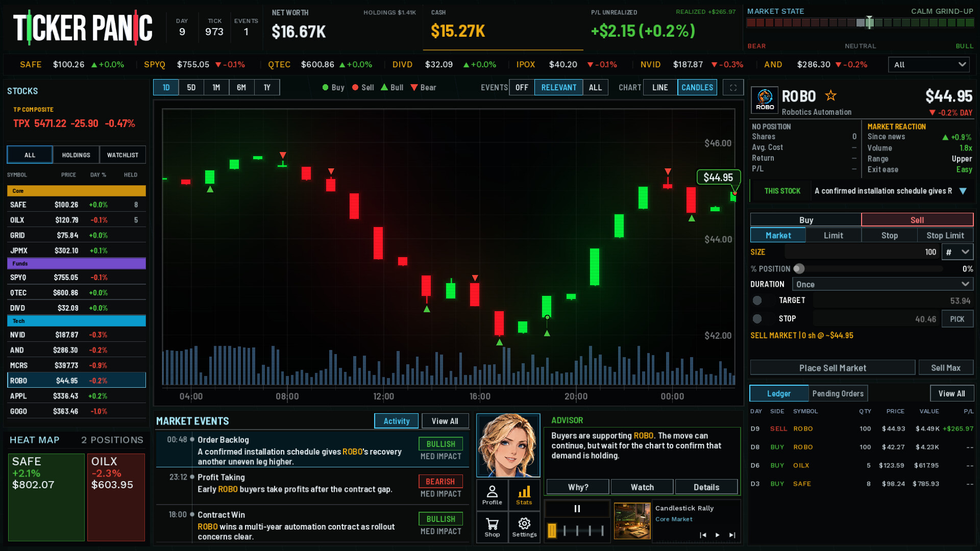
Task: Open the Stats panel
Action: (x=524, y=495)
